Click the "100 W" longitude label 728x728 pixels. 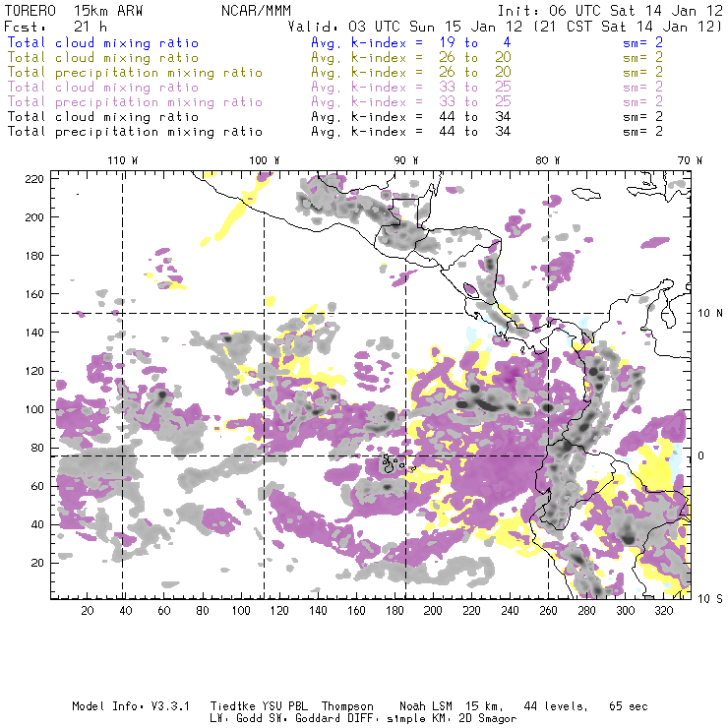tap(265, 160)
